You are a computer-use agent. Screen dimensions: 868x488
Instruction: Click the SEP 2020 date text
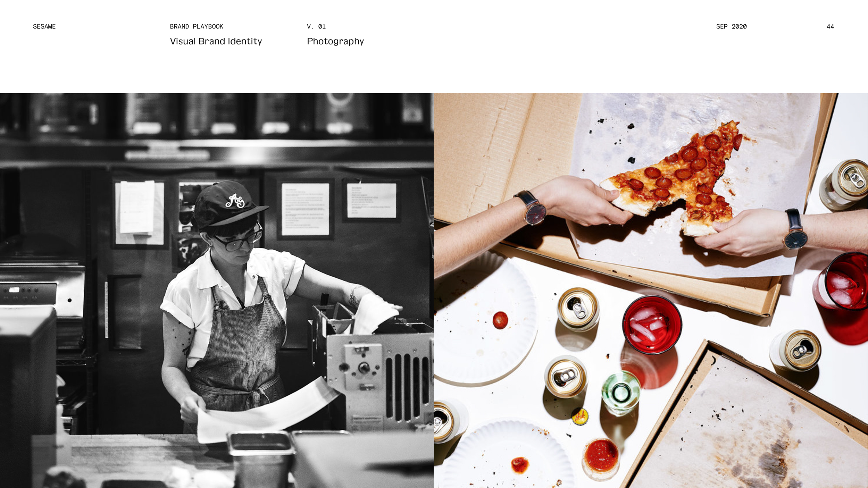pos(731,26)
